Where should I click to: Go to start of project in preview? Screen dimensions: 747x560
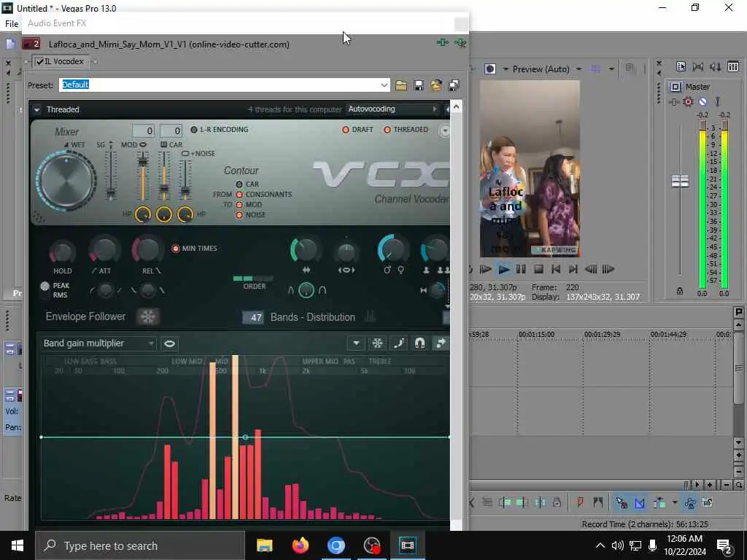click(x=555, y=270)
